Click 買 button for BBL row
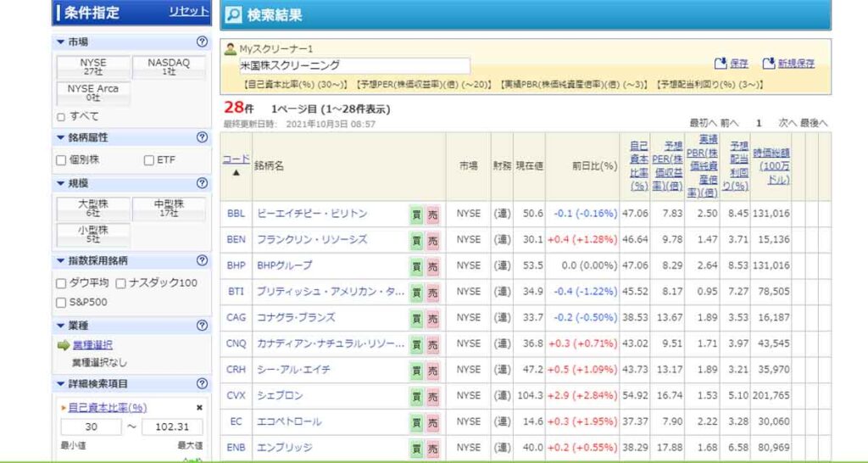 pyautogui.click(x=417, y=215)
